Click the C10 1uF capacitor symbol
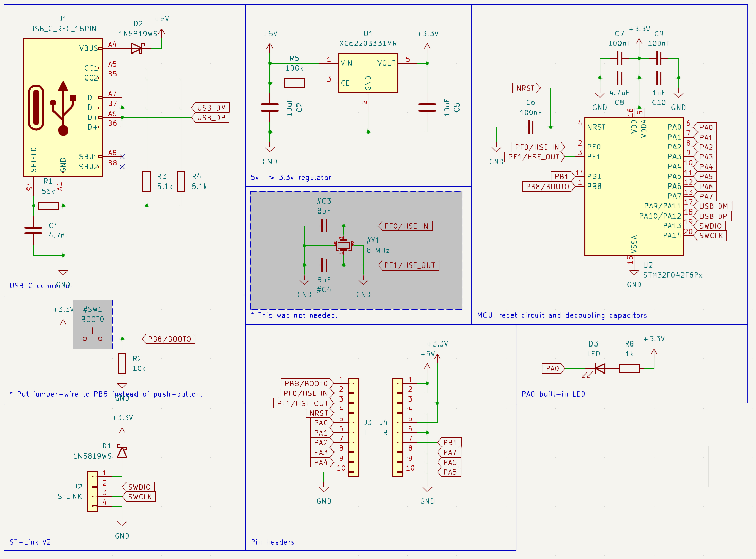 pyautogui.click(x=659, y=78)
